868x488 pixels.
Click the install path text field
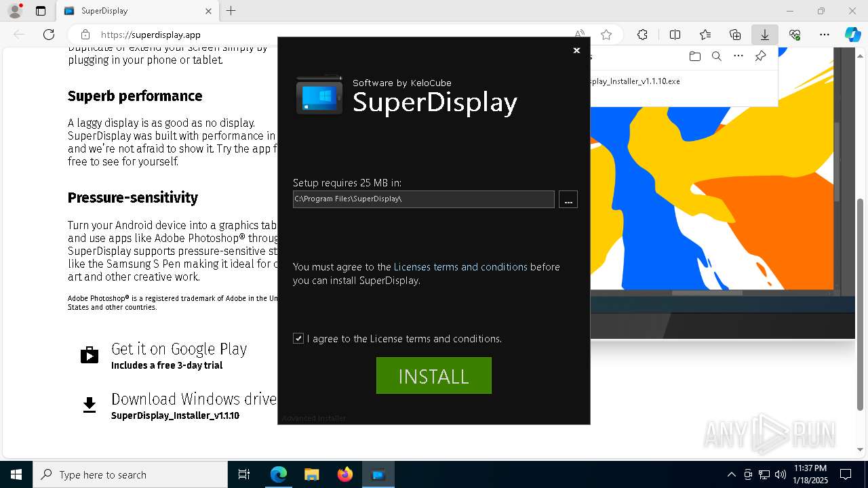pyautogui.click(x=424, y=199)
